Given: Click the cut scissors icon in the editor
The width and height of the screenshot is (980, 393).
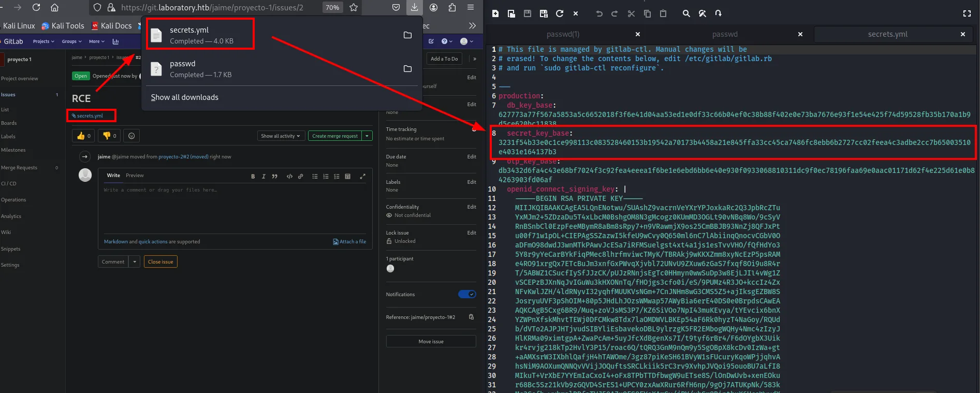Looking at the screenshot, I should [631, 13].
